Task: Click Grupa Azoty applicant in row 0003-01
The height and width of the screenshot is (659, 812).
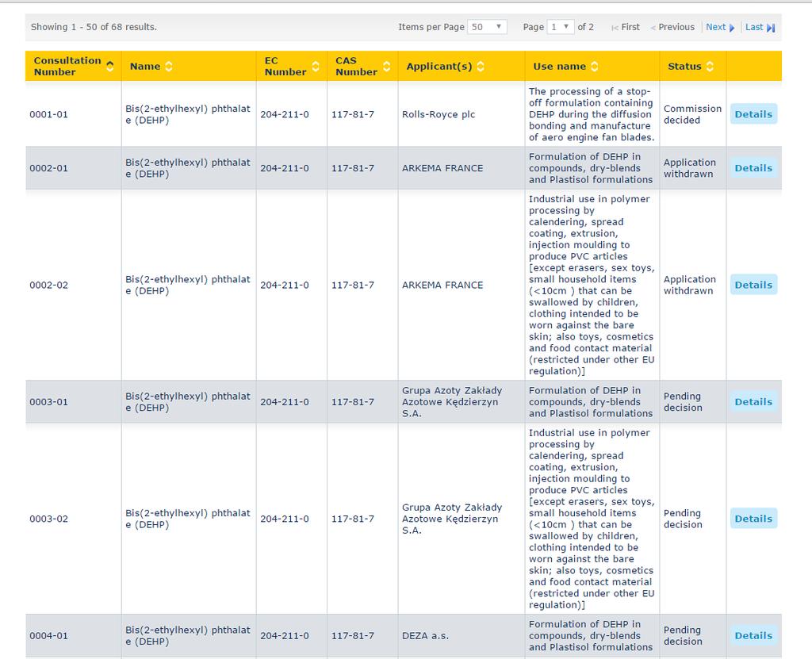Action: tap(452, 401)
